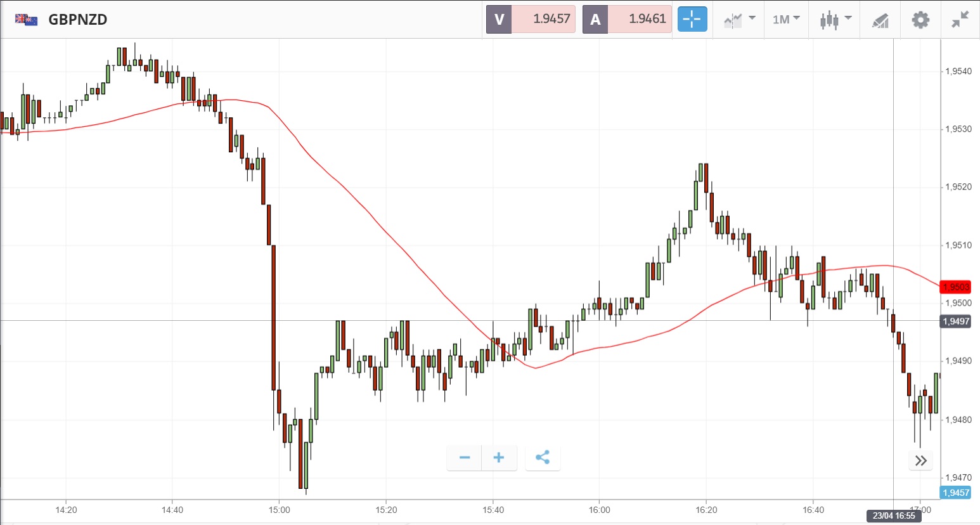Viewport: 980px width, 525px height.
Task: Click the A buy price 1.9461 button
Action: 627,19
